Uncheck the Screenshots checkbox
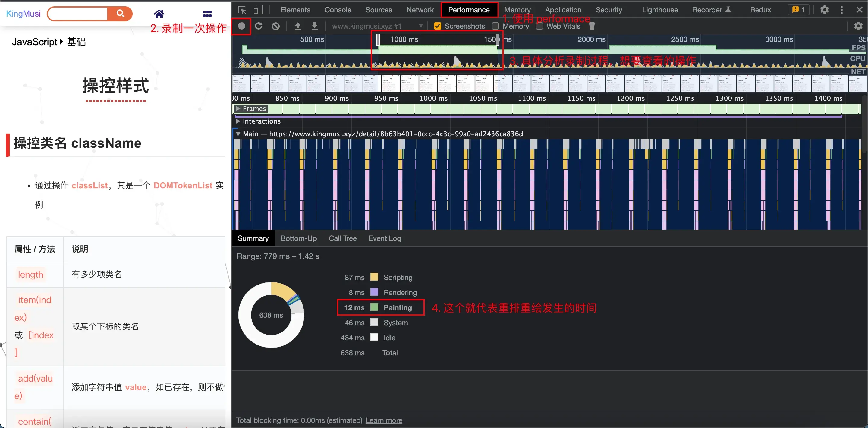 coord(437,26)
